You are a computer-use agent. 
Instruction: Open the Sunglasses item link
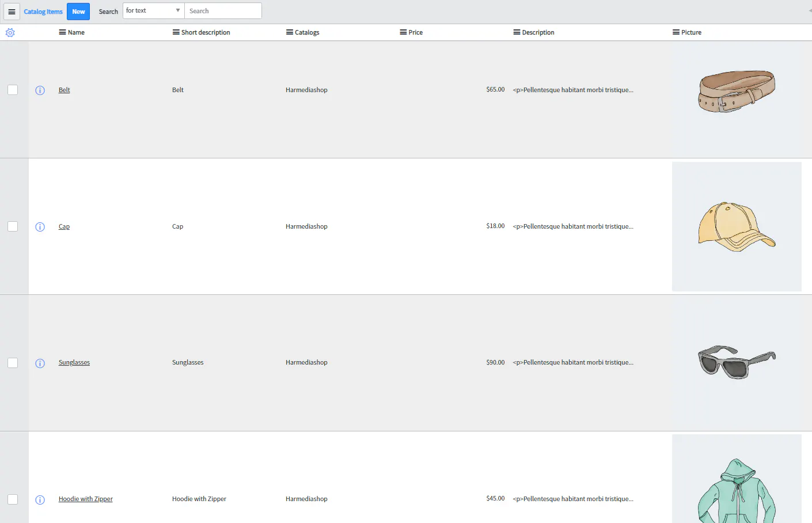[x=74, y=362]
